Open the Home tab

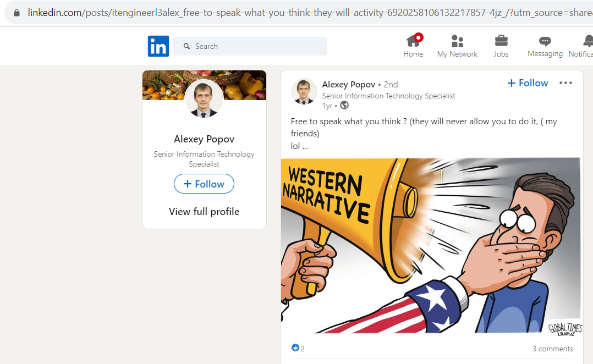coord(413,46)
